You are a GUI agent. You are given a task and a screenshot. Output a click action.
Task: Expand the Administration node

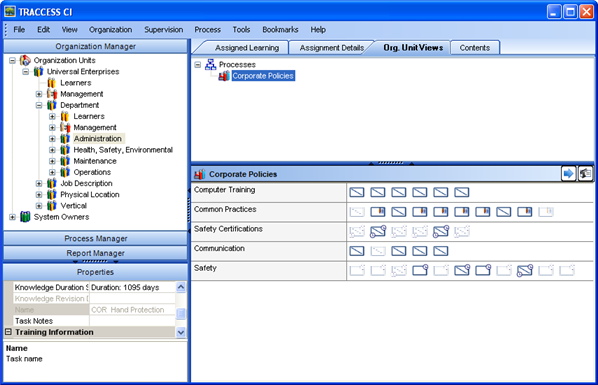pyautogui.click(x=52, y=139)
